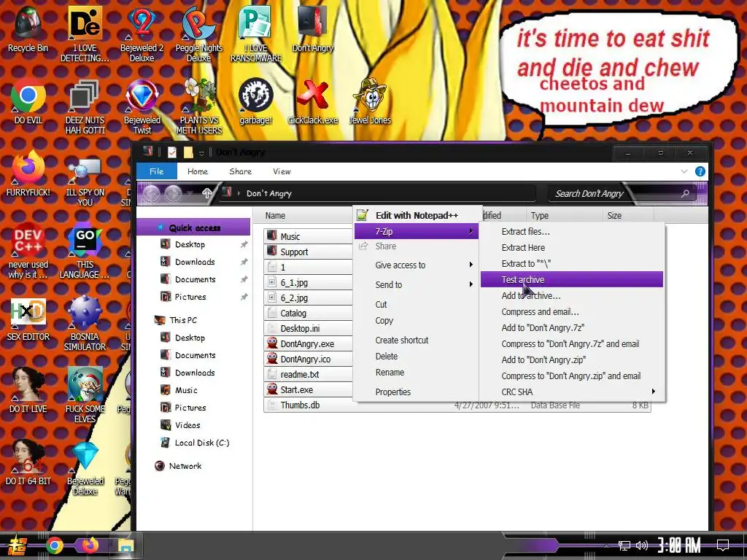
Task: Click the Search Don't Angry box
Action: click(622, 193)
